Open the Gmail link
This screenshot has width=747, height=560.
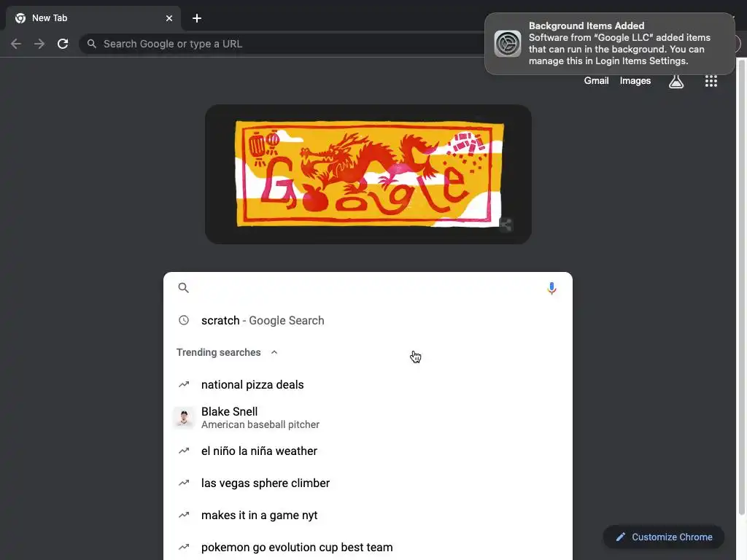[596, 81]
